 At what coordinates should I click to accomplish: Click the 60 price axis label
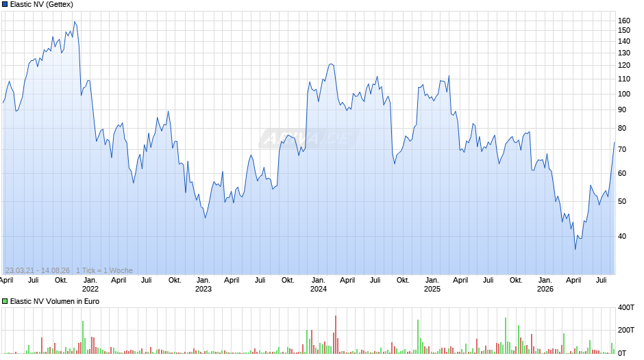click(622, 174)
